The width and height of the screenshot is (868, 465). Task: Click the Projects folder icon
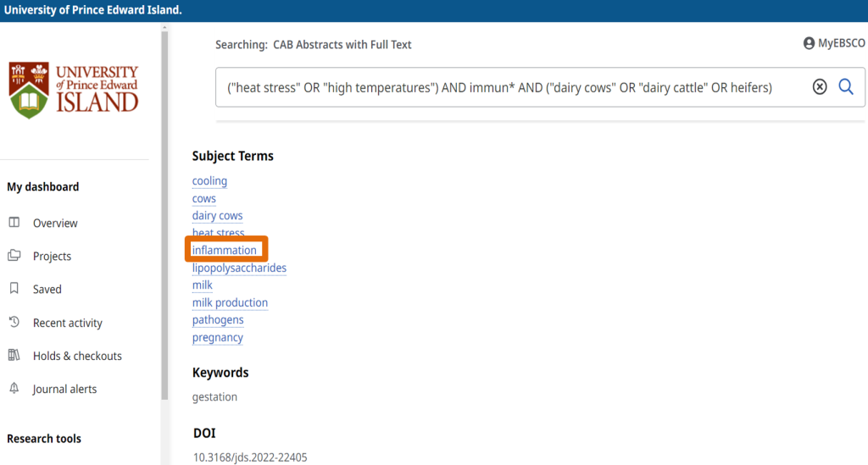14,256
